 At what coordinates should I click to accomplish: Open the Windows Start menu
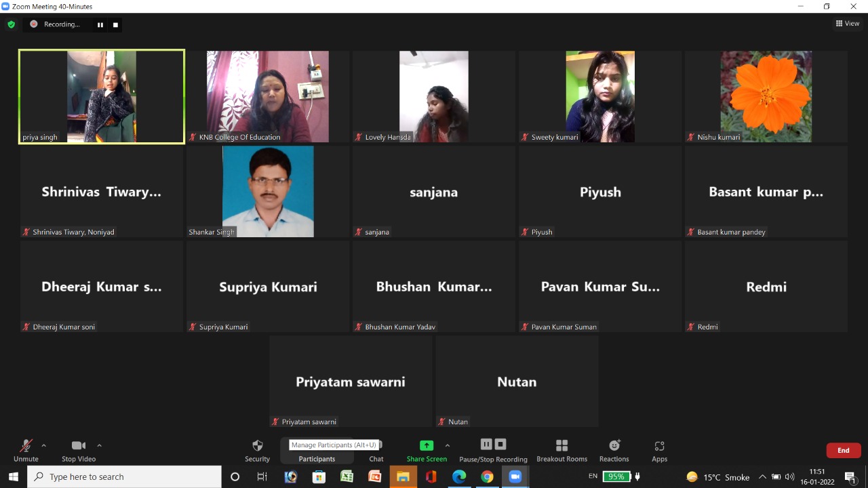point(14,476)
